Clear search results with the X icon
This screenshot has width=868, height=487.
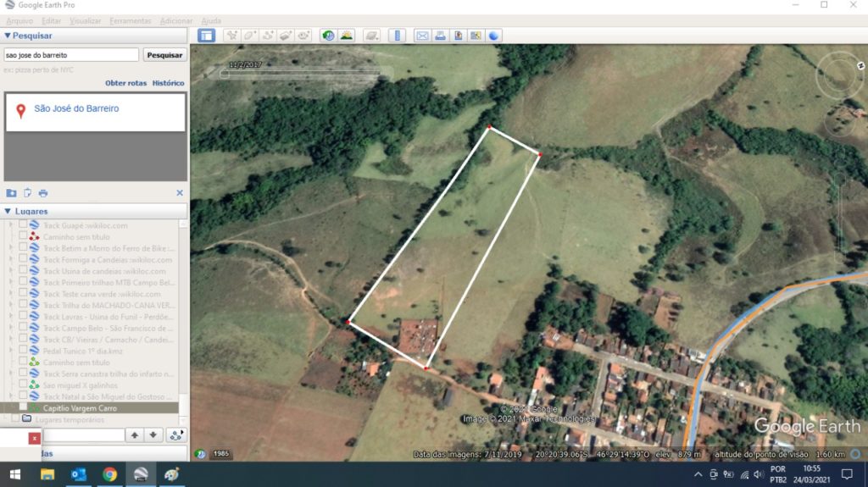click(x=180, y=192)
